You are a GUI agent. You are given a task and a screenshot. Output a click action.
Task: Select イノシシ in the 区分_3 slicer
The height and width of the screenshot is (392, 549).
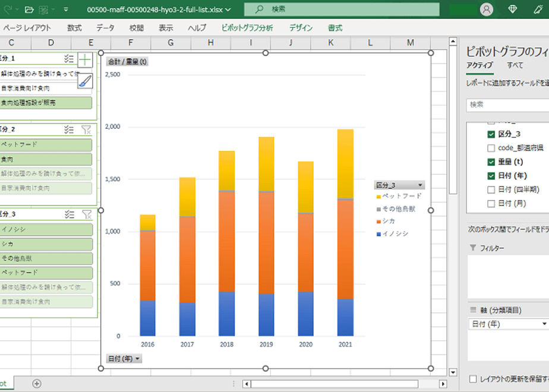coord(46,230)
